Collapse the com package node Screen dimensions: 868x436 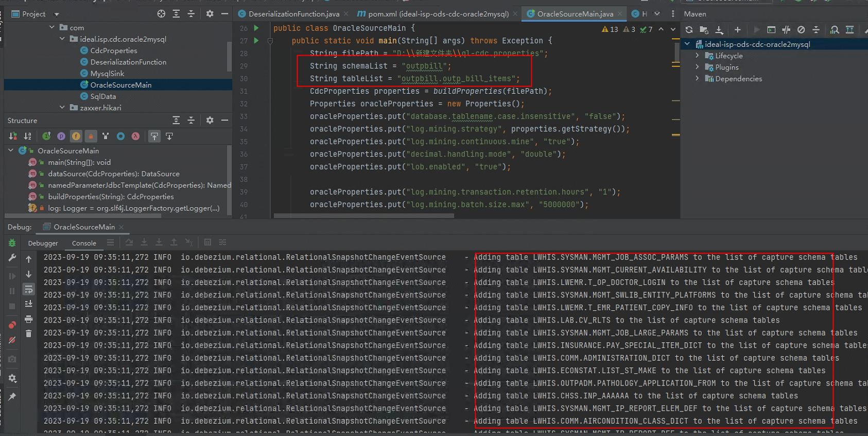tap(51, 27)
